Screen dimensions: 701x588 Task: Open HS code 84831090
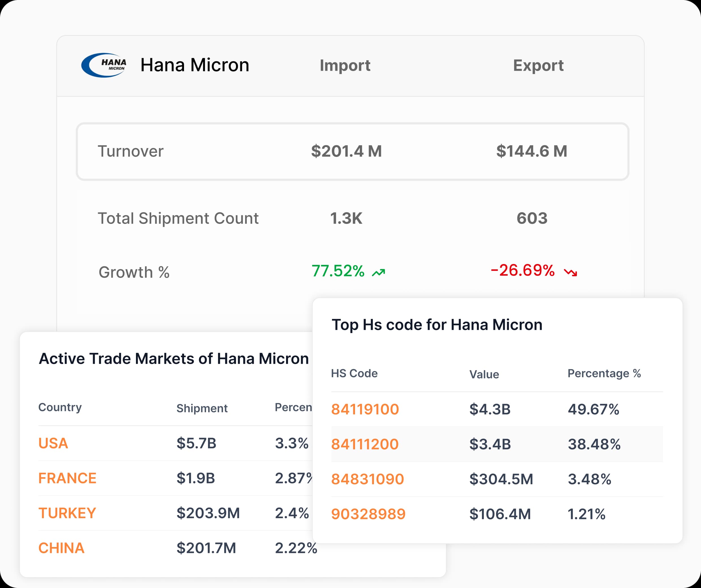click(x=367, y=479)
